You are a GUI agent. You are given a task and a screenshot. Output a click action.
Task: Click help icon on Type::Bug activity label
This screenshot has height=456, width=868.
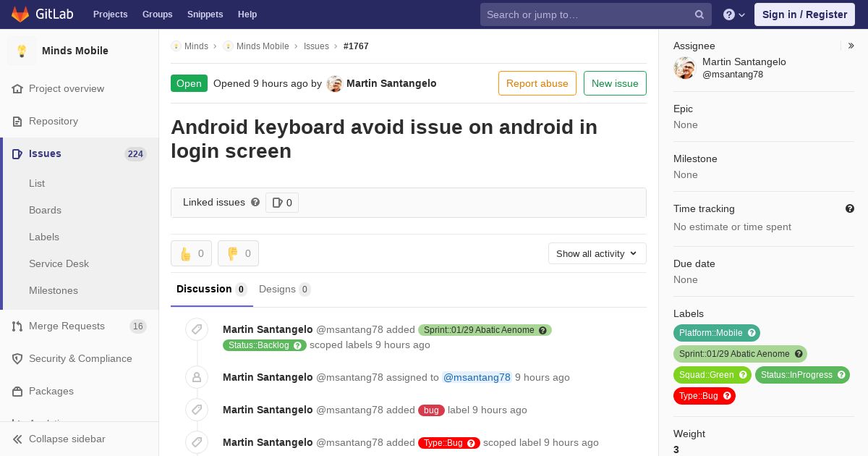pyautogui.click(x=471, y=443)
